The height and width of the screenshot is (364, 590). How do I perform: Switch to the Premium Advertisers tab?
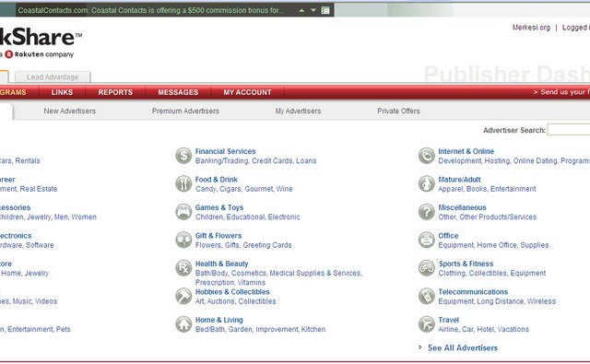(185, 111)
